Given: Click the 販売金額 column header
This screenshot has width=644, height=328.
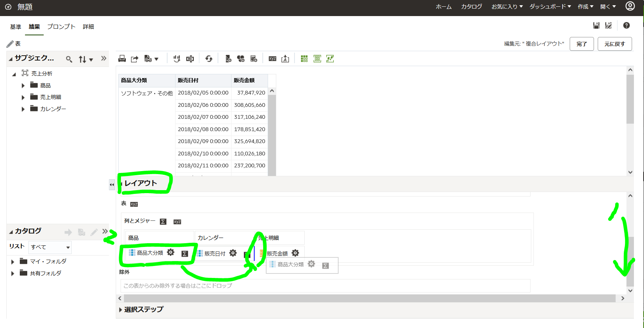Looking at the screenshot, I should click(249, 80).
